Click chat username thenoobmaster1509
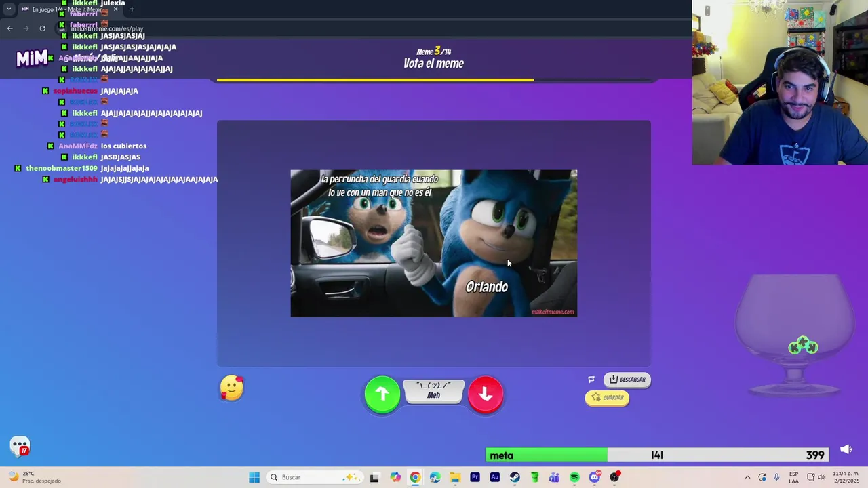 tap(62, 168)
